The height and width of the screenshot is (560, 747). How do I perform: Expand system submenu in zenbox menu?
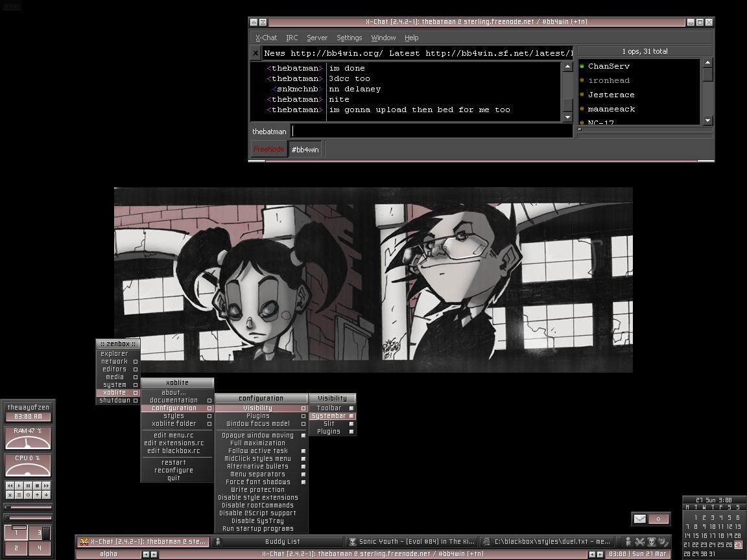(118, 385)
